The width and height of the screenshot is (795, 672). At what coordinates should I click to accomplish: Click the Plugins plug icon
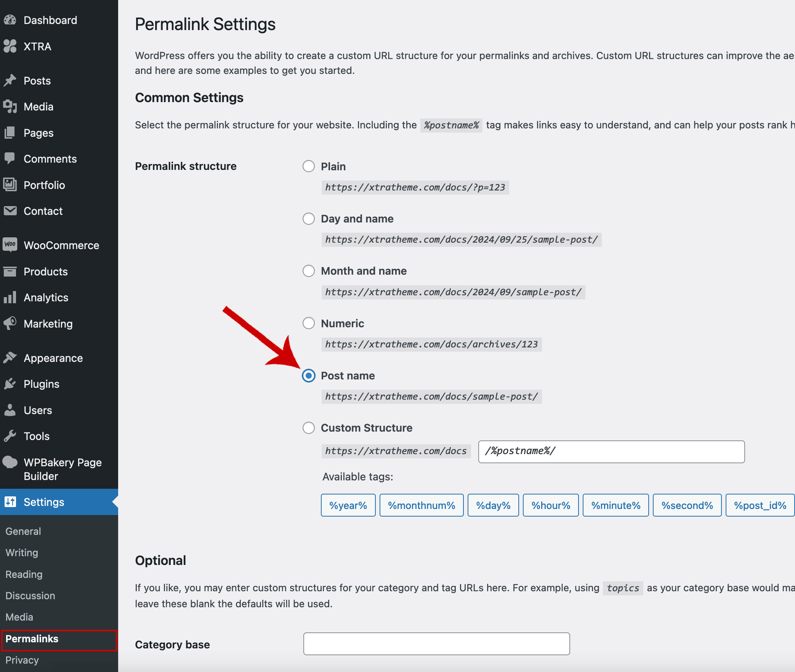pos(10,384)
